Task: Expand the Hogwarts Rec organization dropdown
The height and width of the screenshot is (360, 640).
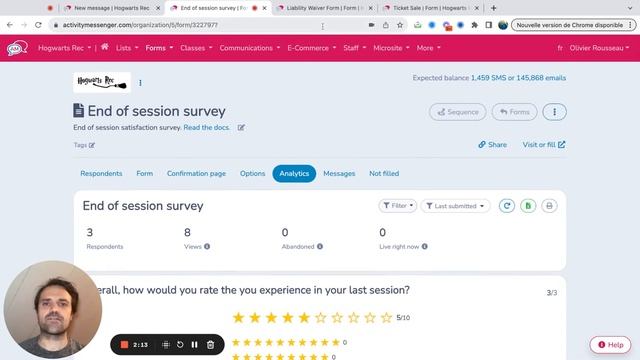Action: pos(64,48)
